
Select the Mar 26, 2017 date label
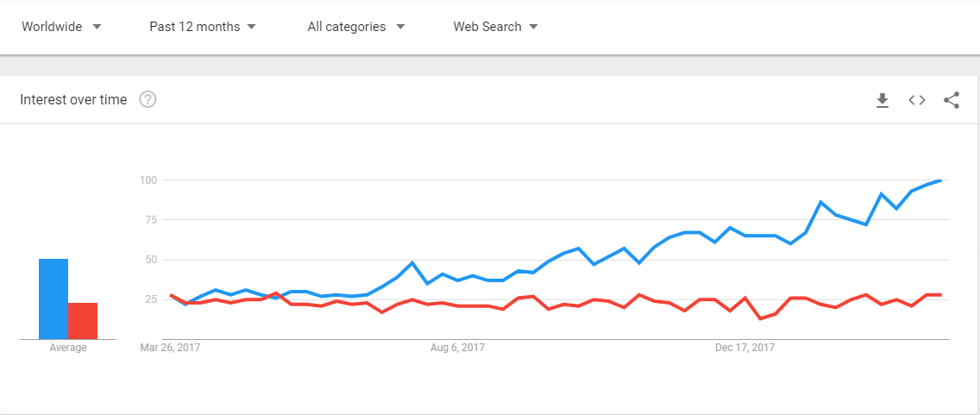170,349
